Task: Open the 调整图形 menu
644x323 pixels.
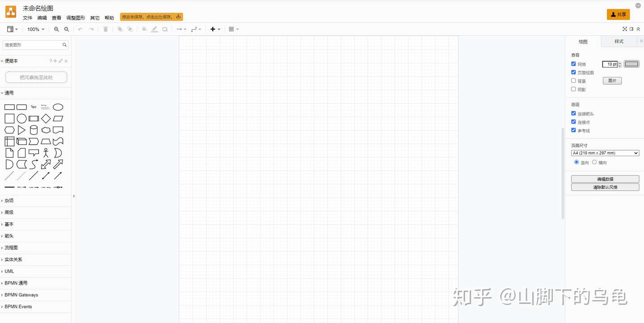Action: coord(76,18)
